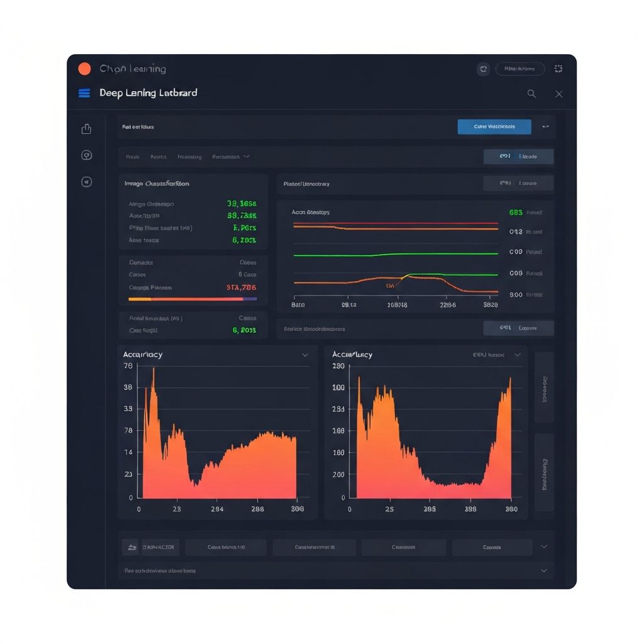Expand the left Accuracy chart dropdown chevron
Viewport: 644px width, 644px height.
(305, 355)
